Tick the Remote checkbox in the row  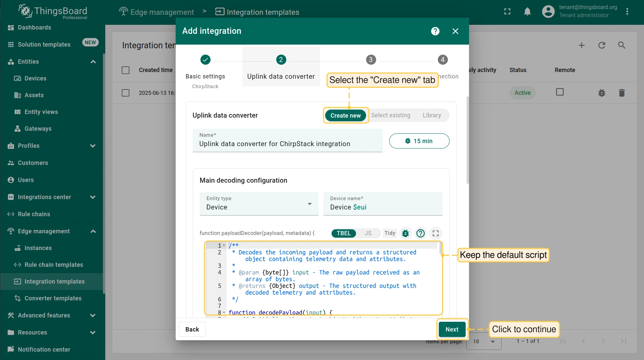[x=560, y=92]
